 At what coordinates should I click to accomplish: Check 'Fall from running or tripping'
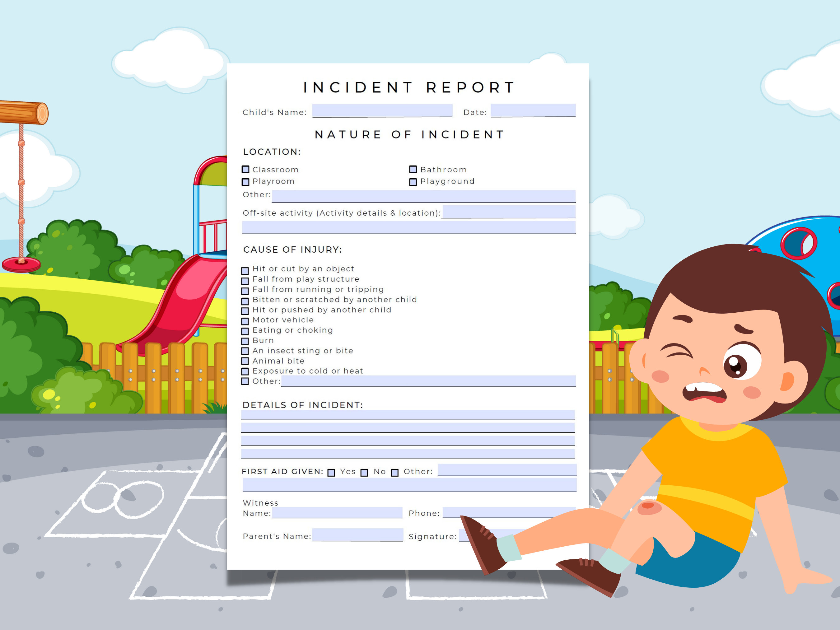[x=245, y=291]
